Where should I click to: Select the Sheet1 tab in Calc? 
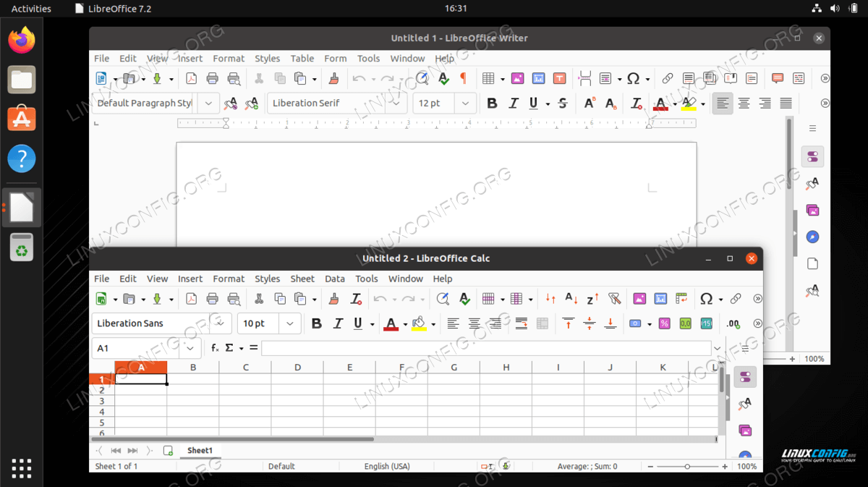(200, 450)
